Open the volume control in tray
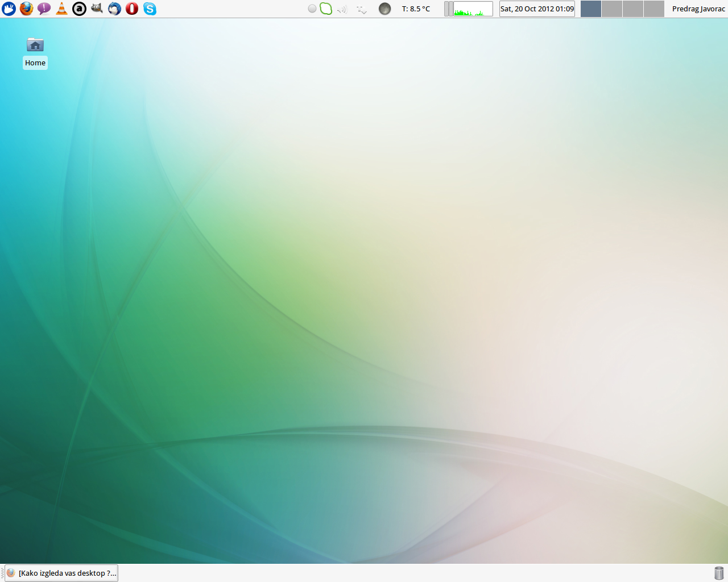The height and width of the screenshot is (582, 728). tap(342, 9)
